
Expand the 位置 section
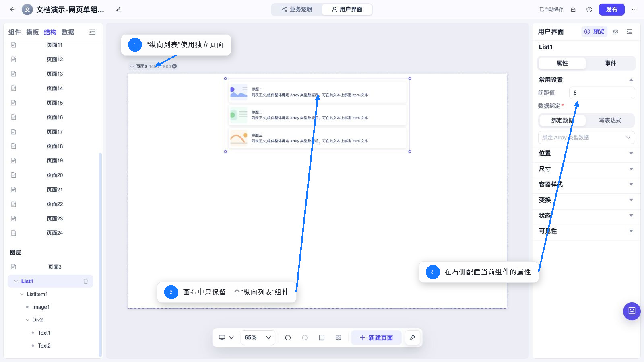[x=631, y=153]
